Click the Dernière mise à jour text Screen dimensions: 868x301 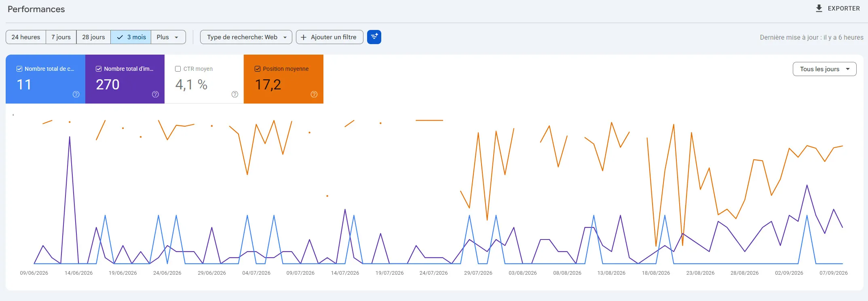(811, 37)
